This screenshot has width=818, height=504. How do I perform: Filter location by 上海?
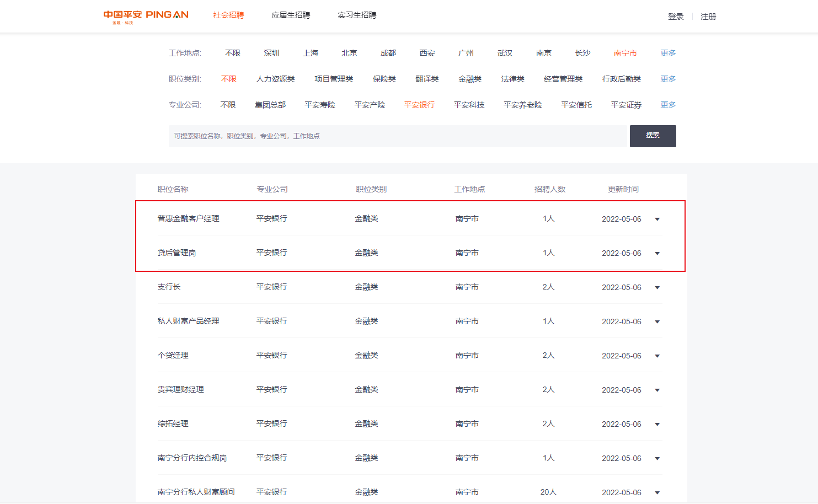[x=311, y=53]
